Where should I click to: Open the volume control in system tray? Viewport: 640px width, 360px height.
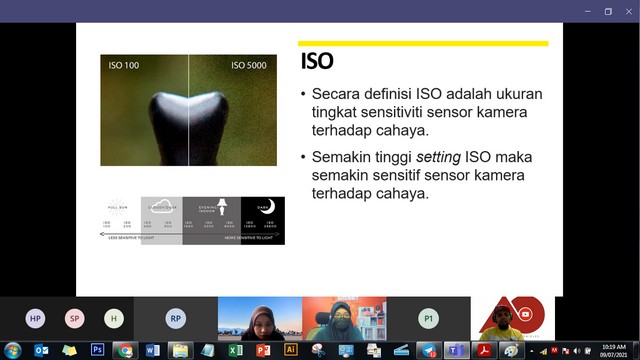tap(577, 351)
